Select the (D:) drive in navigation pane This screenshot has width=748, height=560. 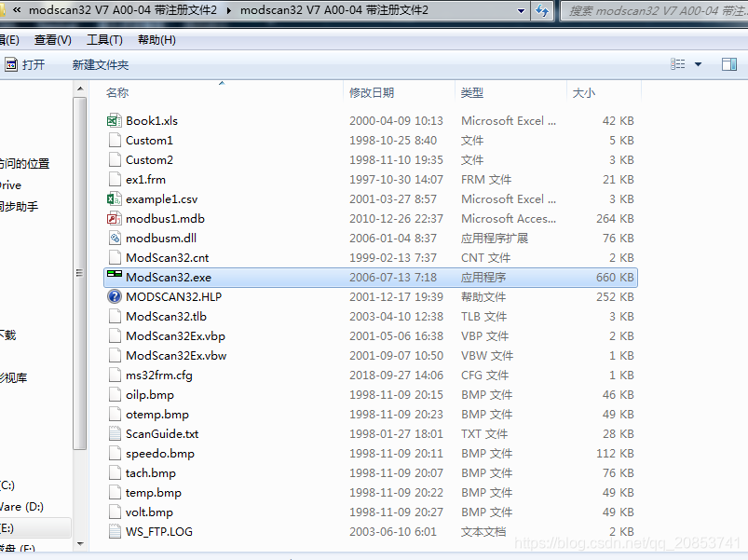pyautogui.click(x=21, y=507)
